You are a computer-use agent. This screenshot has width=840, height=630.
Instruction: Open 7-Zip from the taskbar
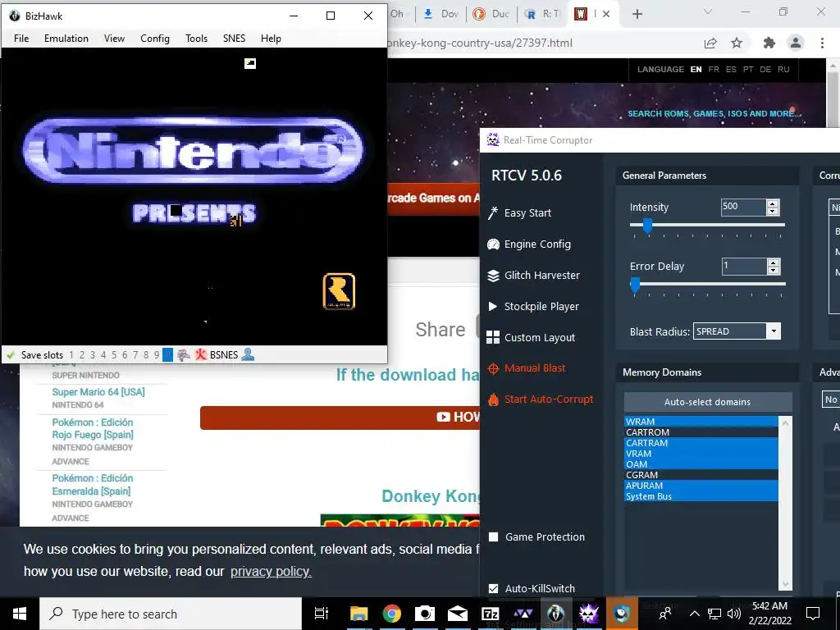coord(491,614)
